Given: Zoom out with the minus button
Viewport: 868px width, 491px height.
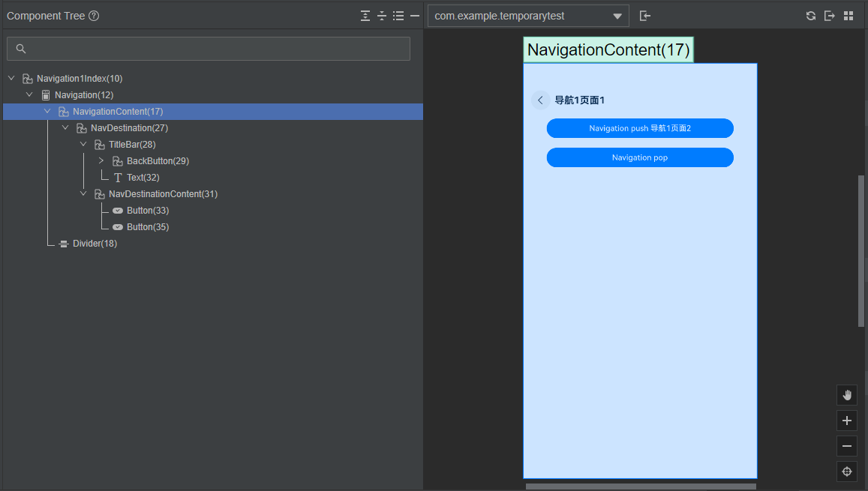Looking at the screenshot, I should point(847,446).
